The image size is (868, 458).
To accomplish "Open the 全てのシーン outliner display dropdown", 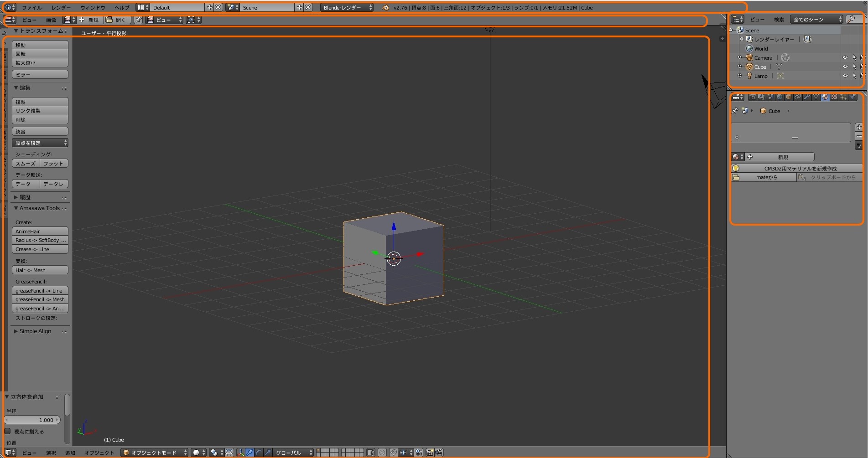I will 817,19.
